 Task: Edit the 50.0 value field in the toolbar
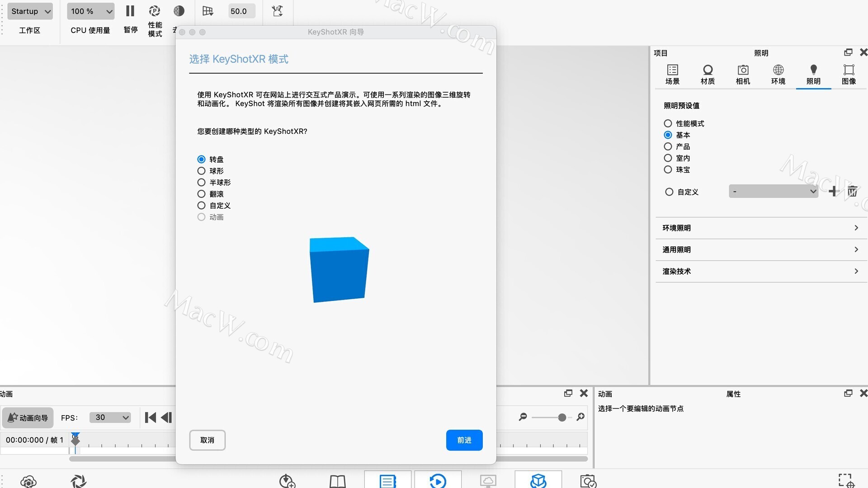coord(241,11)
